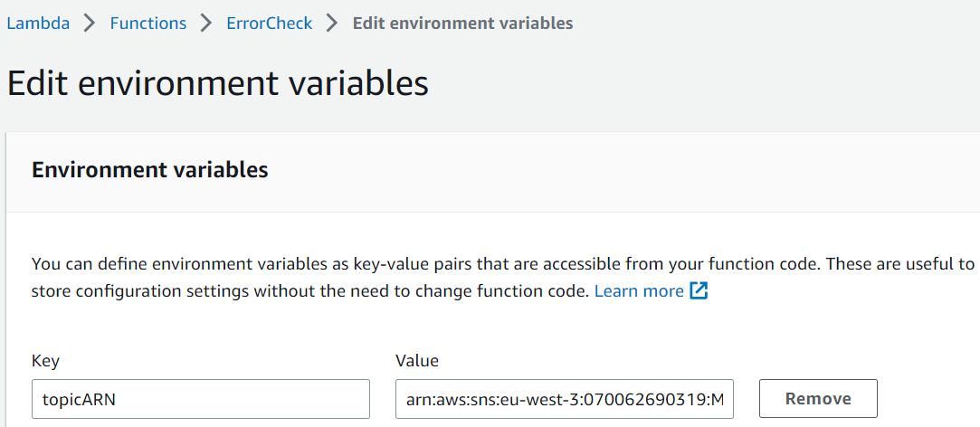Viewport: 980px width, 427px height.
Task: Click the chevron separator after ErrorCheck
Action: [x=332, y=24]
